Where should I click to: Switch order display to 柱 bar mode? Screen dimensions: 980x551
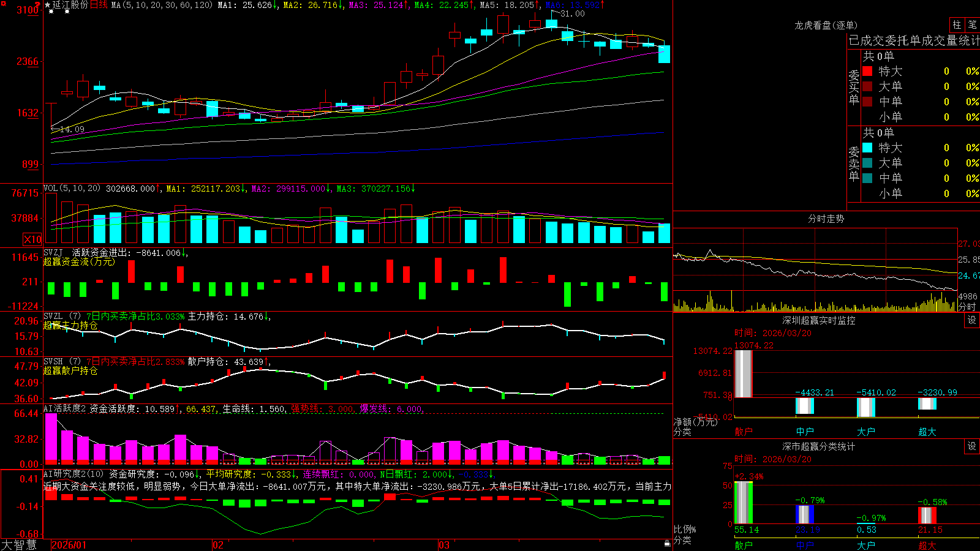(957, 25)
